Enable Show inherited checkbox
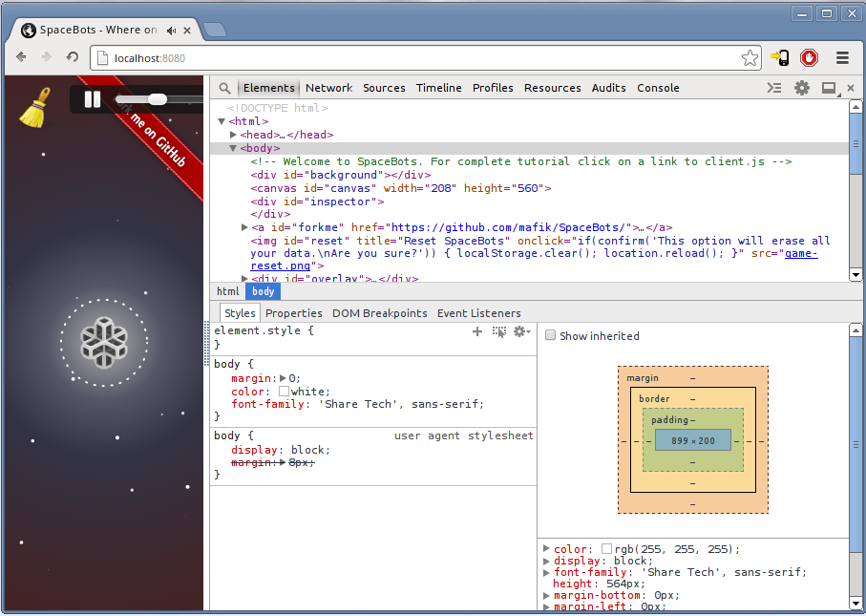Screen dimensions: 866x616 (550, 336)
